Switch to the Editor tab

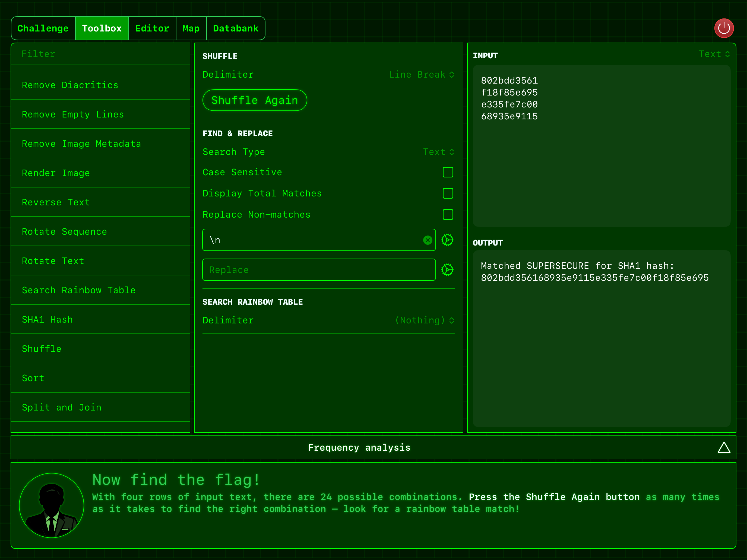coord(152,28)
